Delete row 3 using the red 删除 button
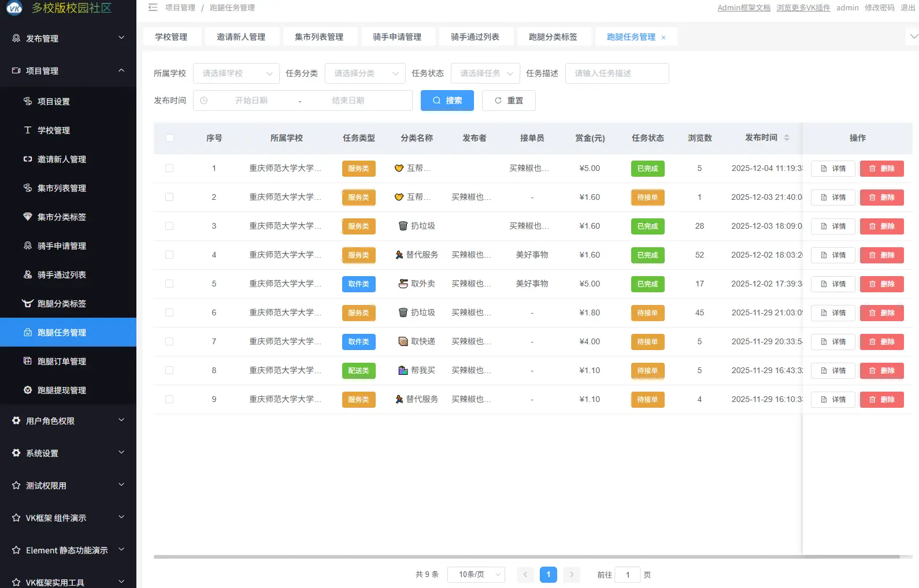919x588 pixels. click(x=881, y=226)
